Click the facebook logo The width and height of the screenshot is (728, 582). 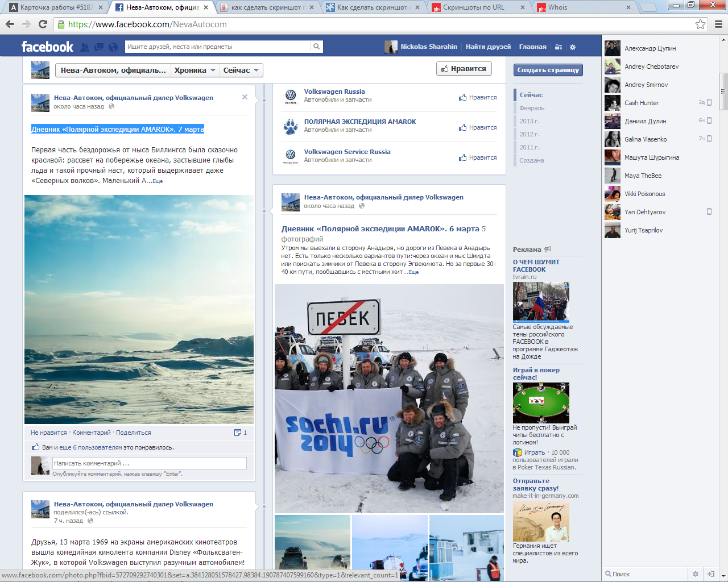pos(47,47)
